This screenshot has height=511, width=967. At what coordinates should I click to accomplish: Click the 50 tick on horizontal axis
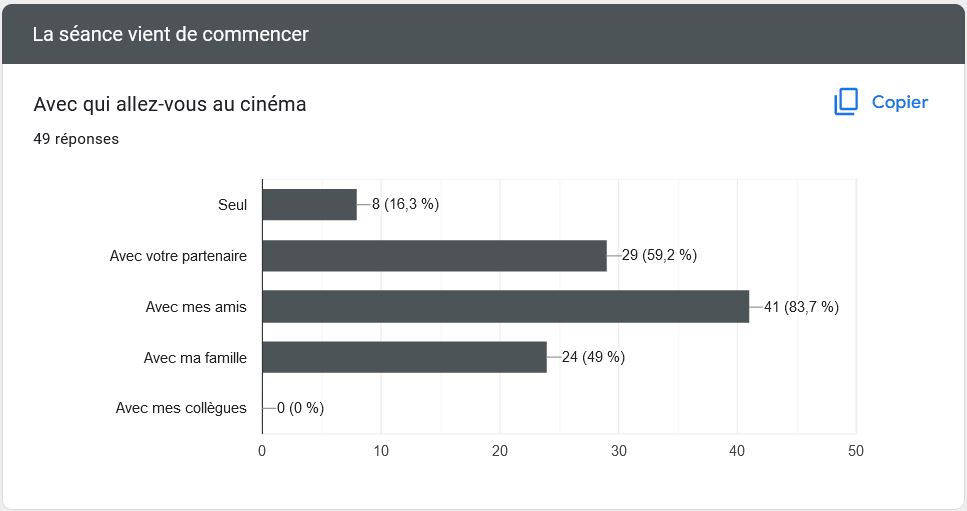coord(855,451)
